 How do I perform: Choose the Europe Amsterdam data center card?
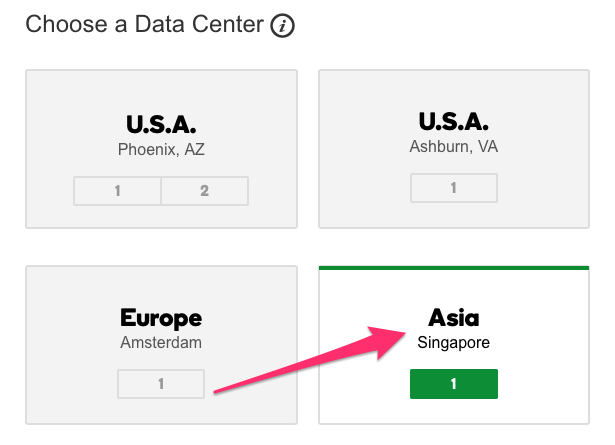161,345
